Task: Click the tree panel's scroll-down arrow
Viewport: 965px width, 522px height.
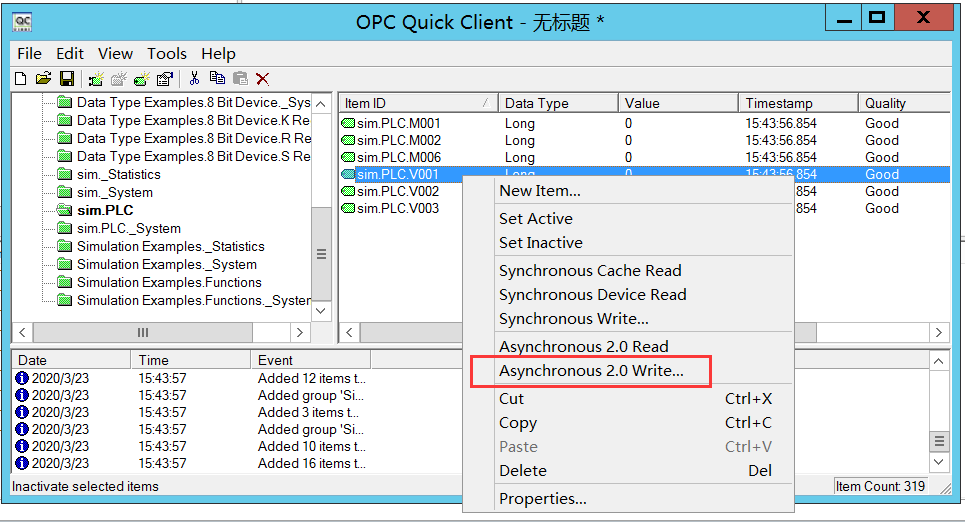Action: point(321,310)
